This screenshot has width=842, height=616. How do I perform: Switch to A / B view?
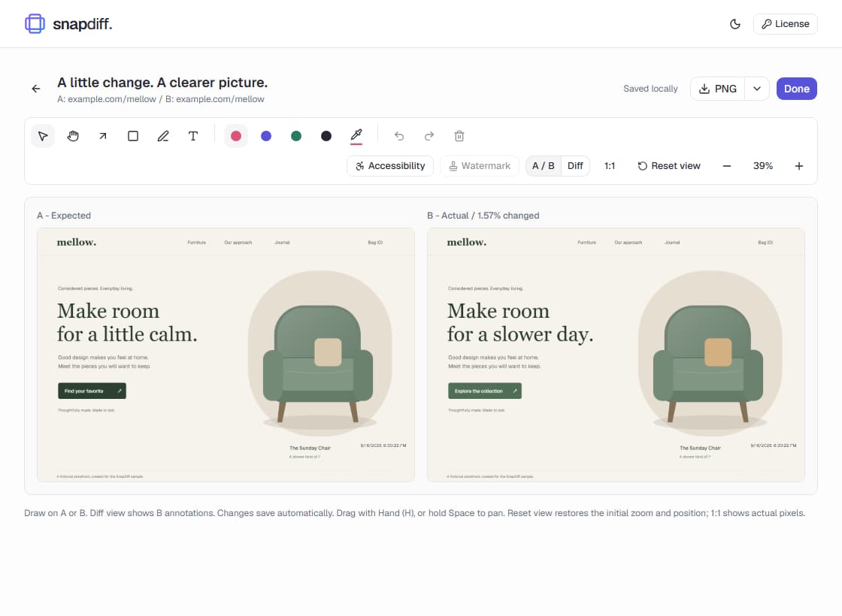(x=544, y=166)
